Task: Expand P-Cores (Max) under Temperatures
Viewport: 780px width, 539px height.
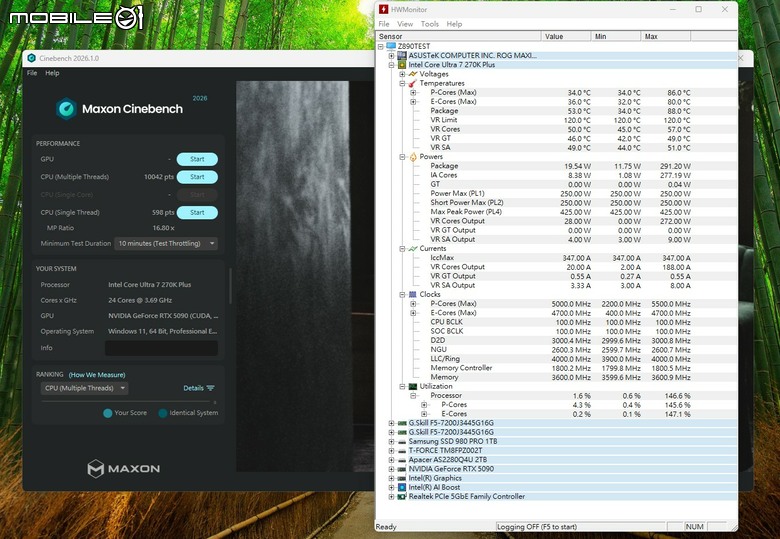Action: [x=413, y=92]
